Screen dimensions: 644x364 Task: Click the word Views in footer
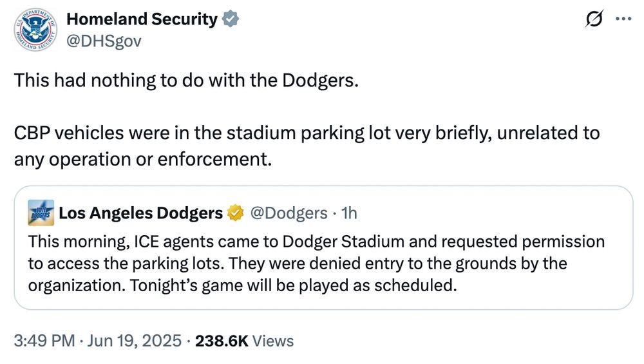tap(273, 341)
